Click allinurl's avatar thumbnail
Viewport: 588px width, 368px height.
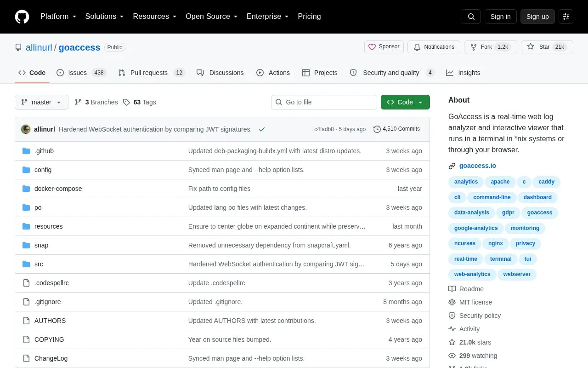[x=26, y=129]
